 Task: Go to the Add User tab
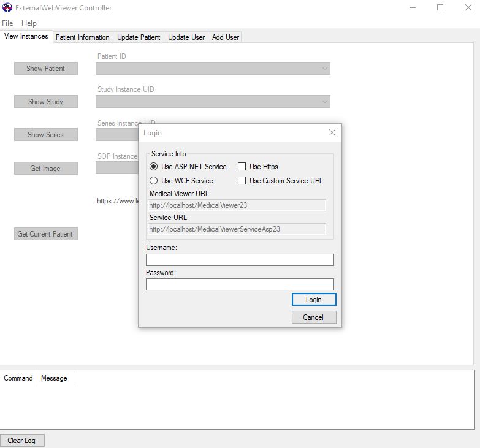pos(226,37)
